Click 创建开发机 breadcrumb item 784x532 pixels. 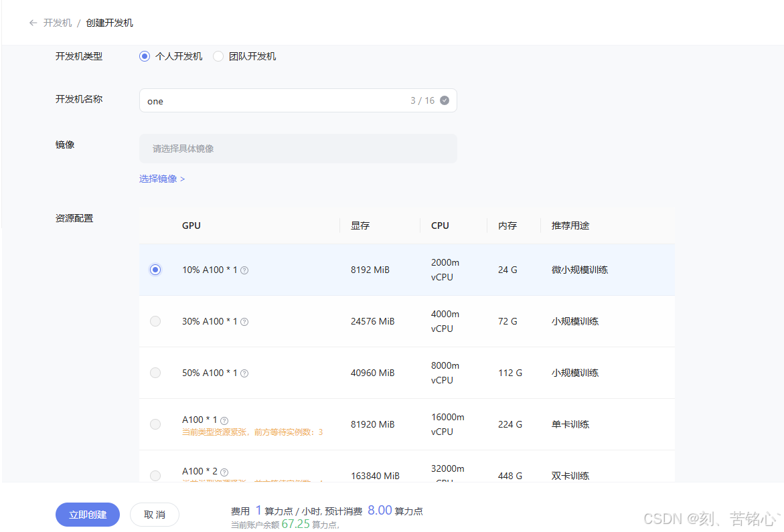coord(110,23)
